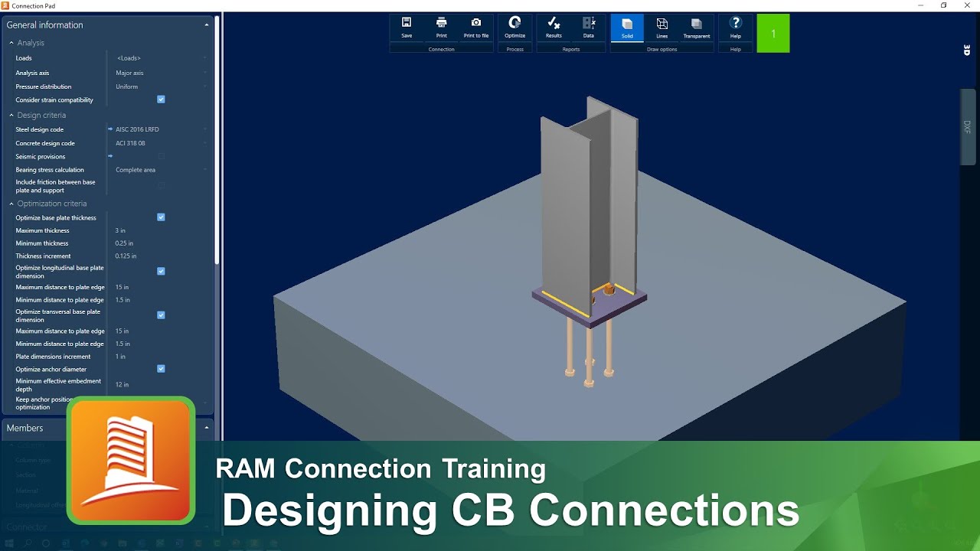Switch to the DXF side tab

click(x=967, y=126)
